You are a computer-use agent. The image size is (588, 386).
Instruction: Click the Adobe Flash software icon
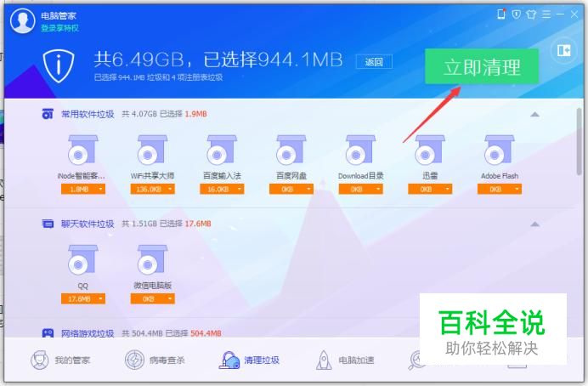point(499,150)
